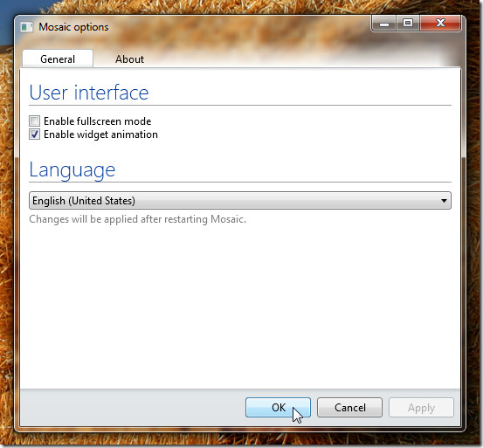Confirm settings with the OK button

pos(278,408)
